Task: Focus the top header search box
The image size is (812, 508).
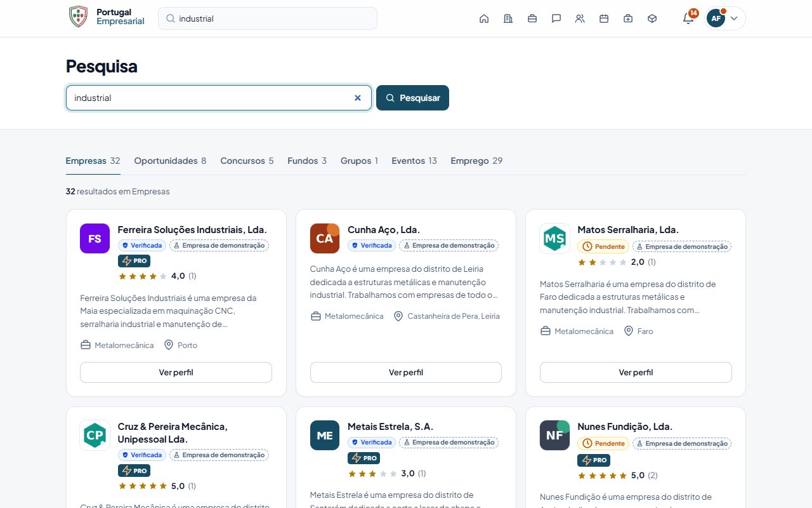Action: [268, 18]
